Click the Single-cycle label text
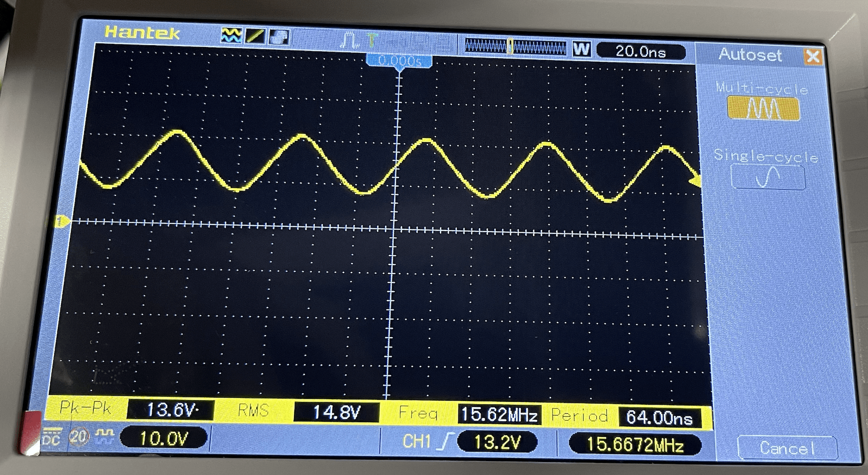Screen dimensions: 868x475 point(766,156)
